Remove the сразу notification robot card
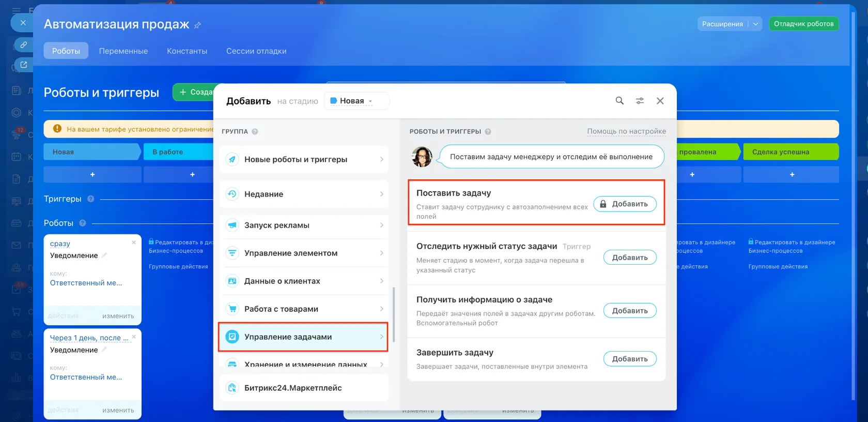868x422 pixels. point(134,243)
